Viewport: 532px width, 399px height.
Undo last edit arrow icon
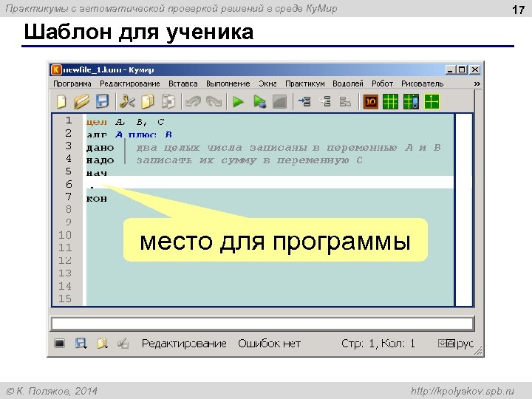point(193,102)
